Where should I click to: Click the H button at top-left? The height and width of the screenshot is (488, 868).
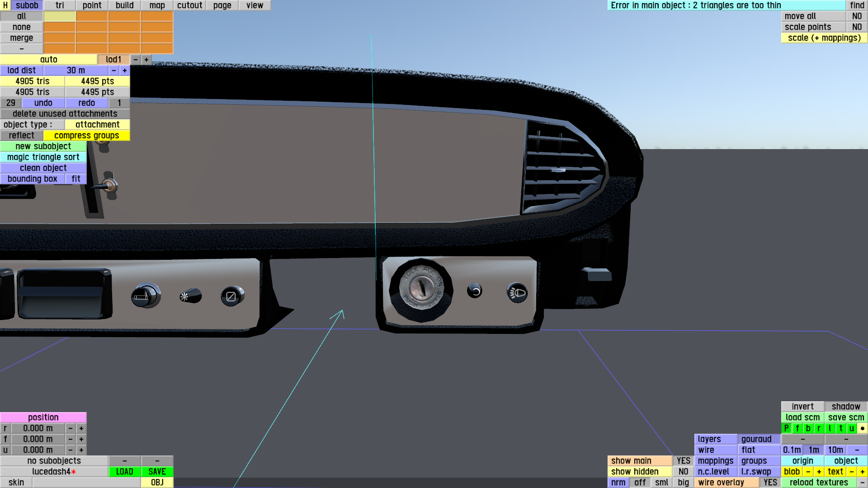pyautogui.click(x=5, y=5)
